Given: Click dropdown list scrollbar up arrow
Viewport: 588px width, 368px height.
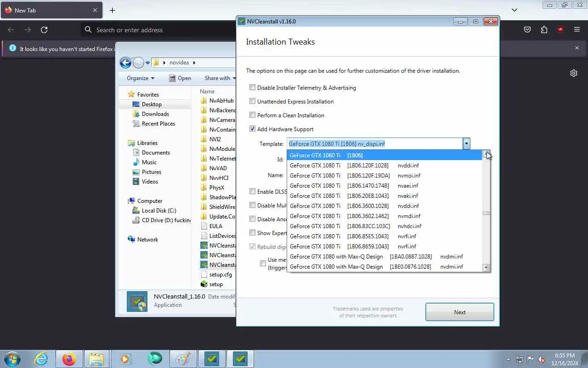Looking at the screenshot, I should [486, 154].
